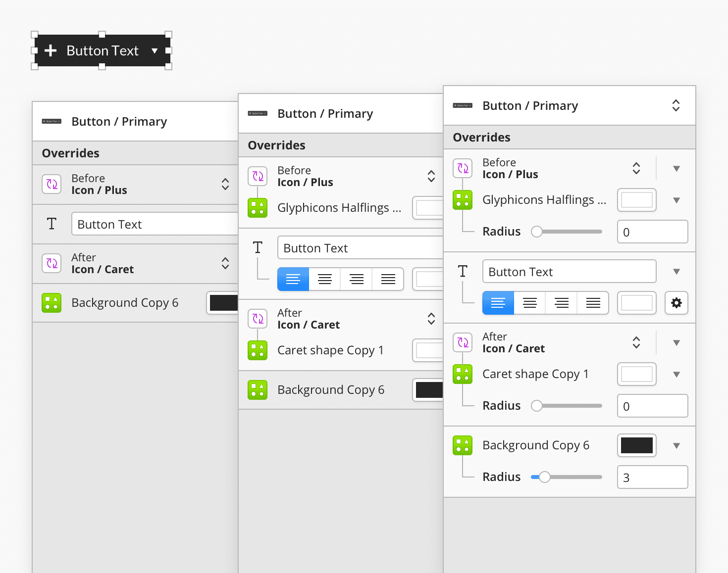Open the After Icon / Caret selector in left panel
This screenshot has height=573, width=728.
click(225, 263)
